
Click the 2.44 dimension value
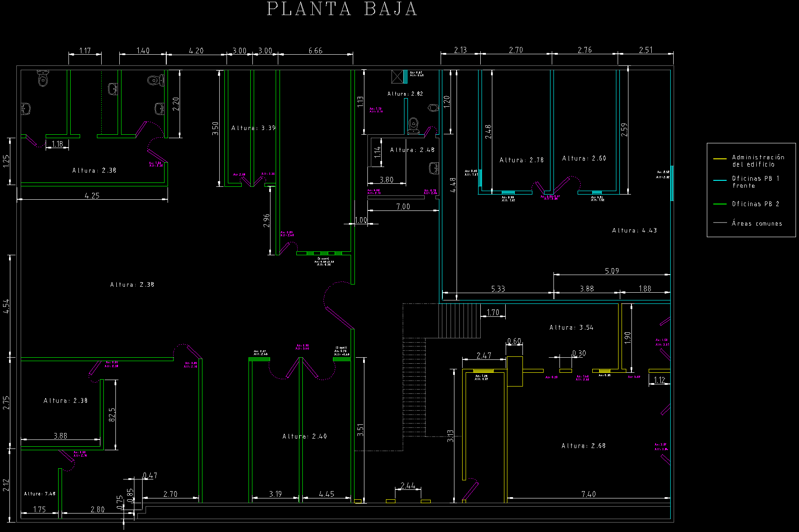[x=407, y=486]
